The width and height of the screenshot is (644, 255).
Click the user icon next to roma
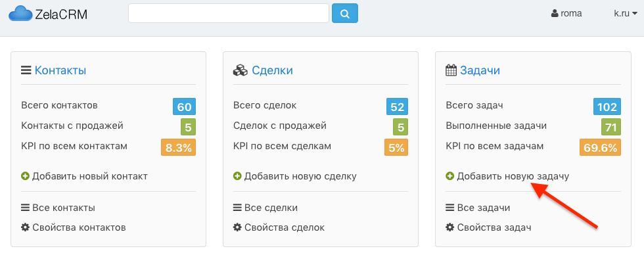(x=555, y=14)
